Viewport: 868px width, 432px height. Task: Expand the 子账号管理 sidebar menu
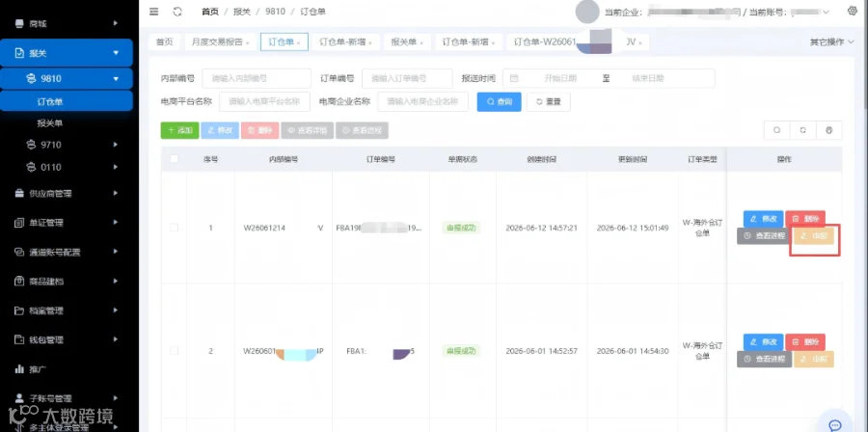[67, 397]
